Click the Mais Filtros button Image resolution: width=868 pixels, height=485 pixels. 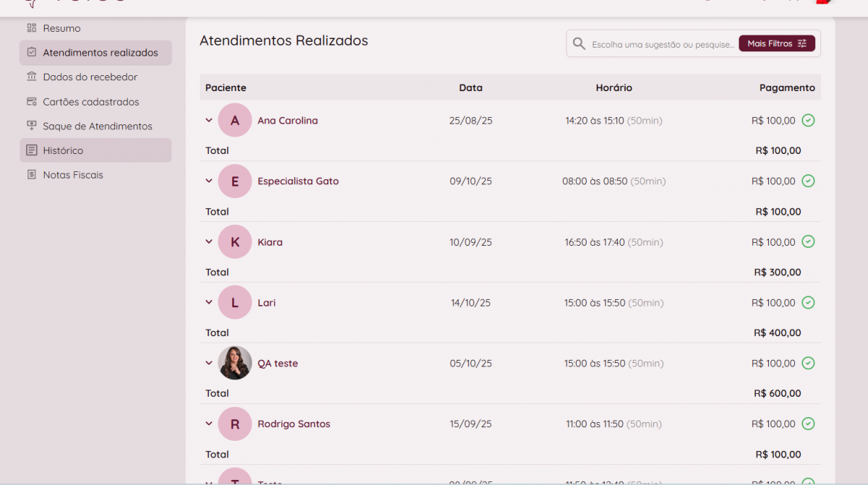coord(776,44)
